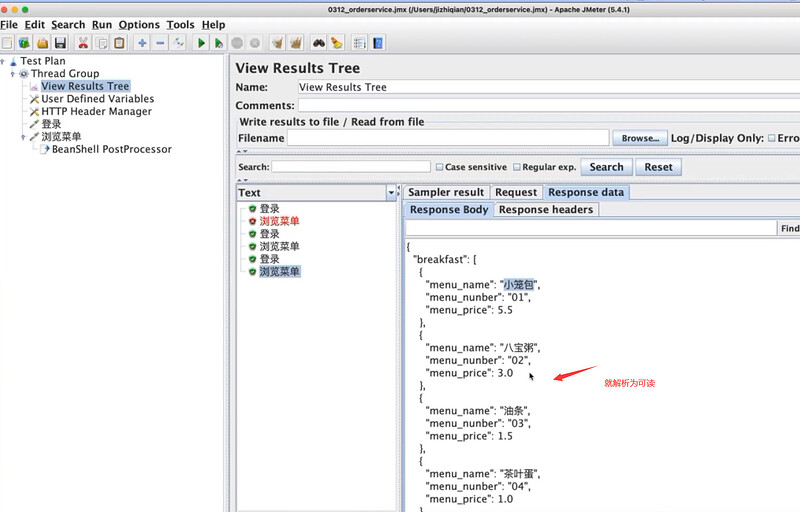The width and height of the screenshot is (800, 512).
Task: Collapse the Thread Group tree node
Action: coord(13,74)
